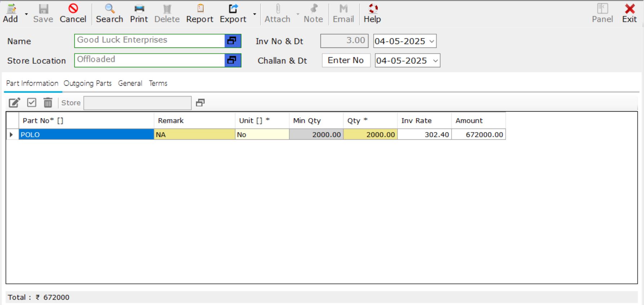Expand the Inv date dropdown
The height and width of the screenshot is (305, 644).
tap(432, 41)
